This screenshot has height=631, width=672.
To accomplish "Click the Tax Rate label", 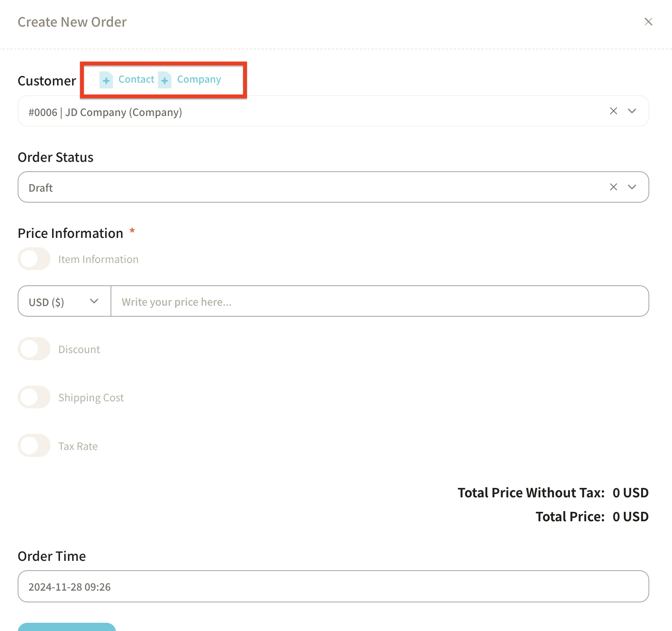I will pyautogui.click(x=78, y=446).
